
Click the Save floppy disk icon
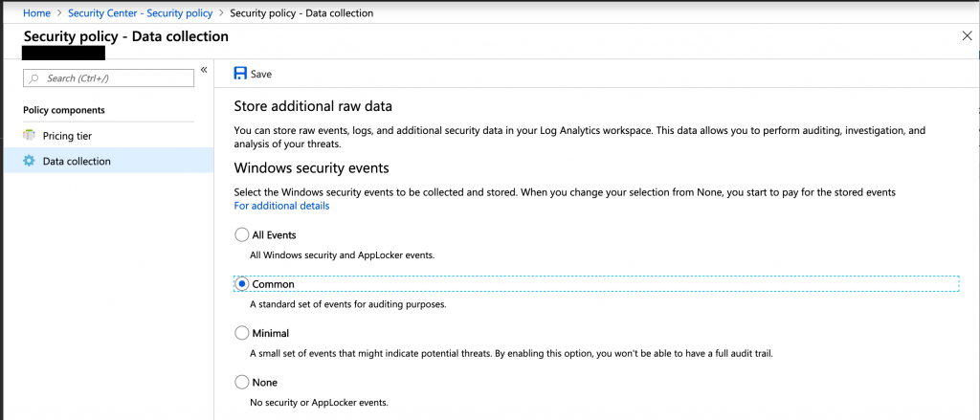pyautogui.click(x=240, y=74)
